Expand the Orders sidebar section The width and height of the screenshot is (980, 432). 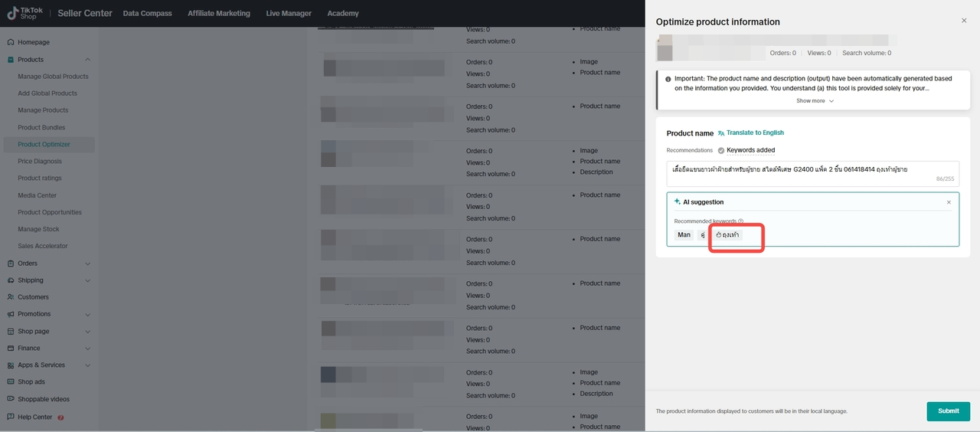point(87,263)
